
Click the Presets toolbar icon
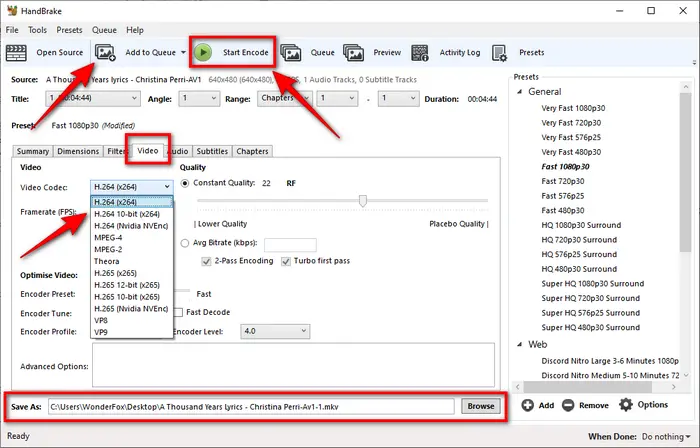pos(501,52)
